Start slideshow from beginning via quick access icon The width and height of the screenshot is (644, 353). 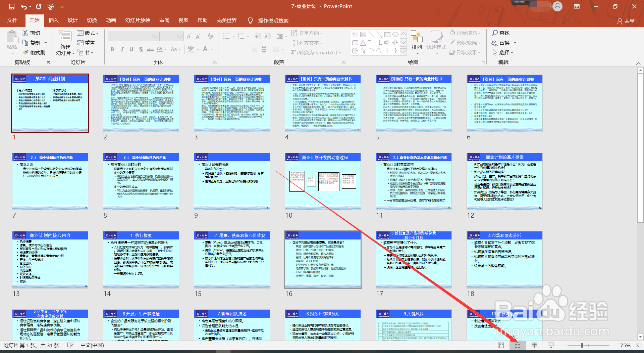(50, 7)
